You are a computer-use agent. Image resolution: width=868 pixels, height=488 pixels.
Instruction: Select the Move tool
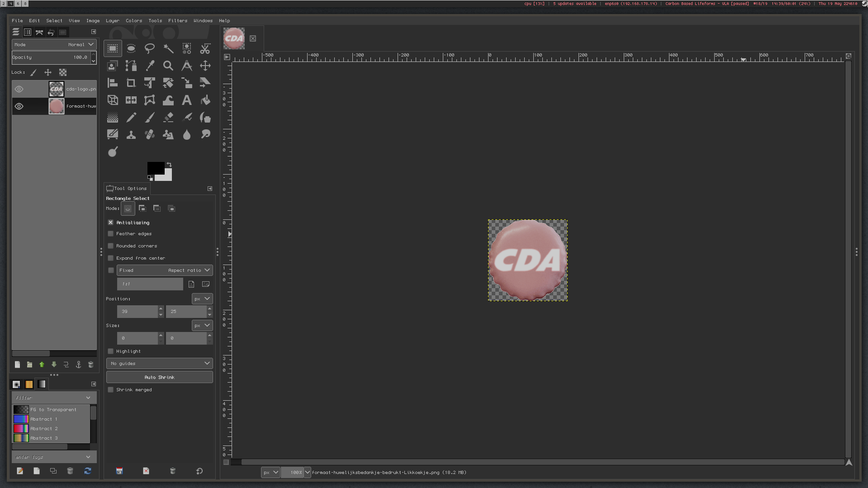point(205,66)
